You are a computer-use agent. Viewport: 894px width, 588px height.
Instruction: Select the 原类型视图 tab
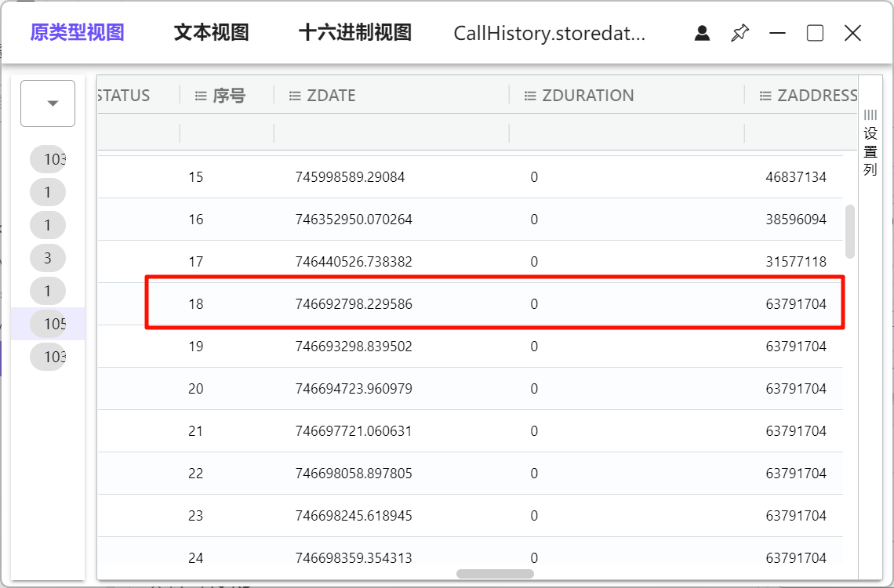click(x=77, y=33)
